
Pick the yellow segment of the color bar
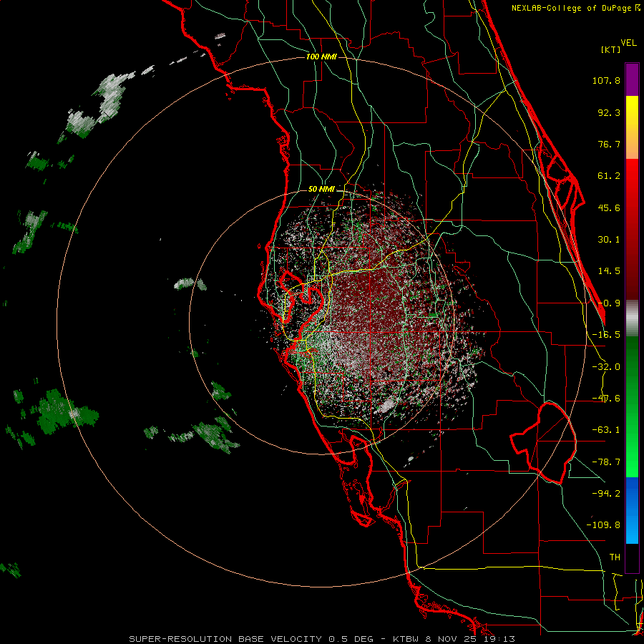coord(632,127)
